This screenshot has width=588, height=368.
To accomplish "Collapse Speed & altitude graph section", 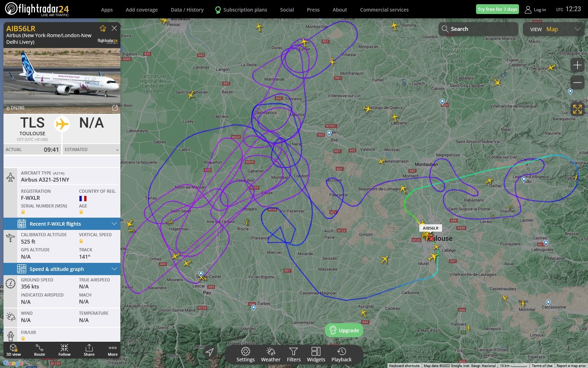I will click(62, 269).
